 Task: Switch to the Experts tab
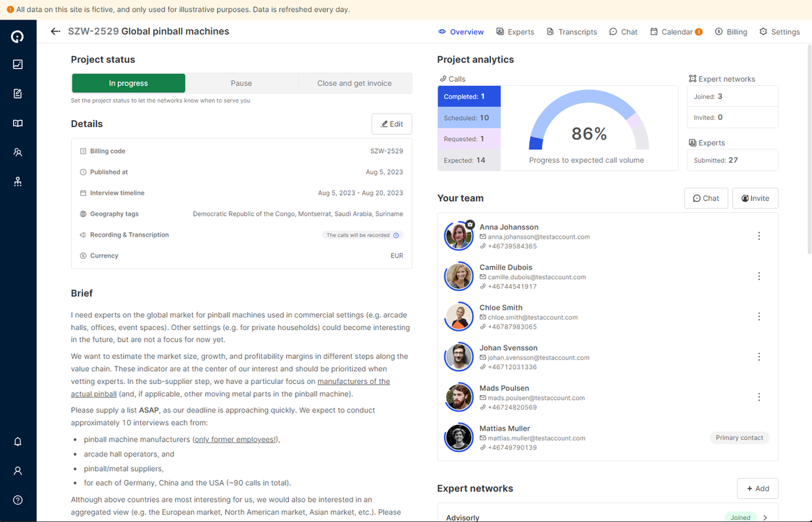click(x=516, y=32)
